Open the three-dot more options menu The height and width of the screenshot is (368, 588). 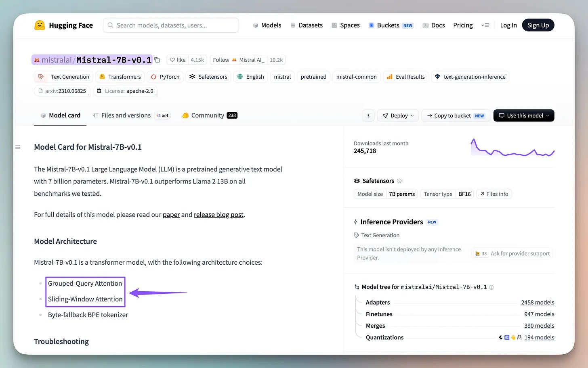coord(368,115)
